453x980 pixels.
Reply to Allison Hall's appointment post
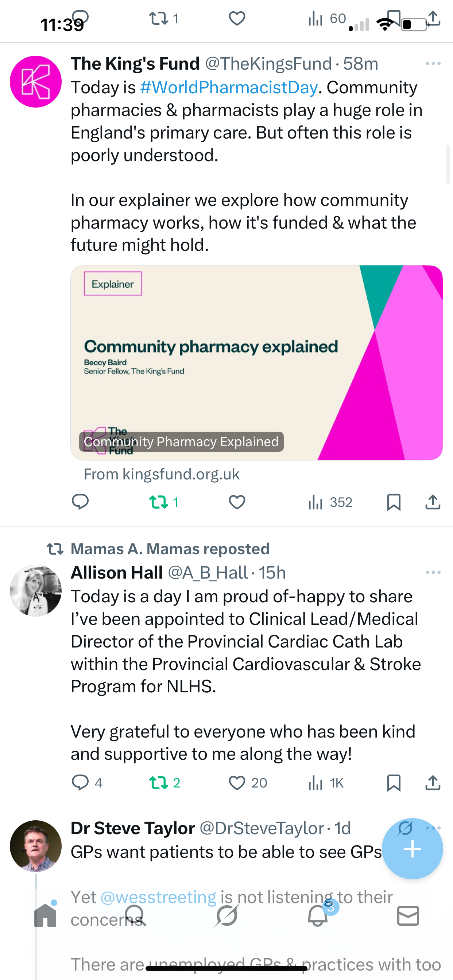click(80, 782)
